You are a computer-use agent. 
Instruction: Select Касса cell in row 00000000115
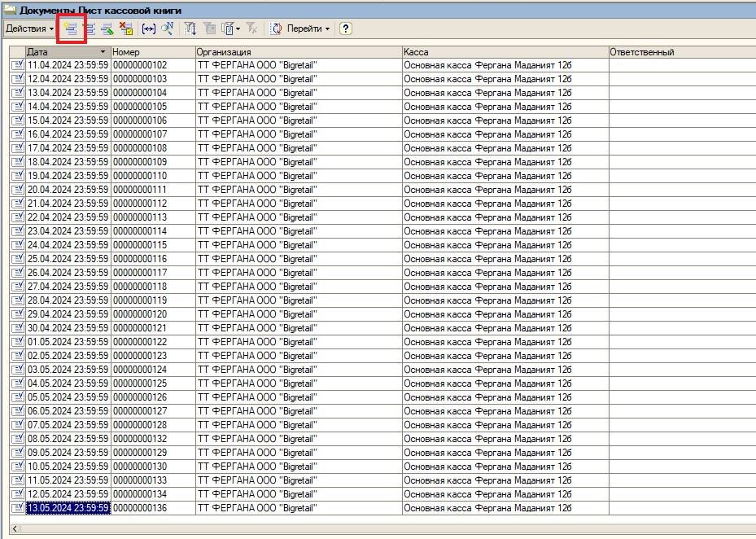tap(505, 245)
